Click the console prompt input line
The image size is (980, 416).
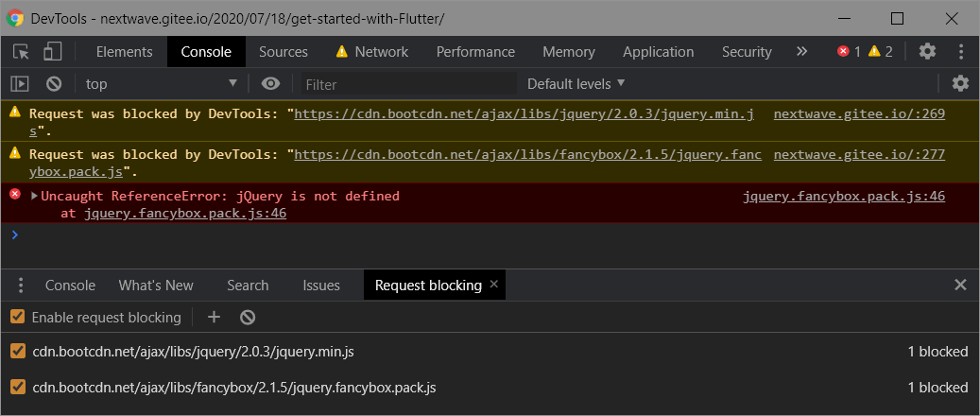[490, 235]
